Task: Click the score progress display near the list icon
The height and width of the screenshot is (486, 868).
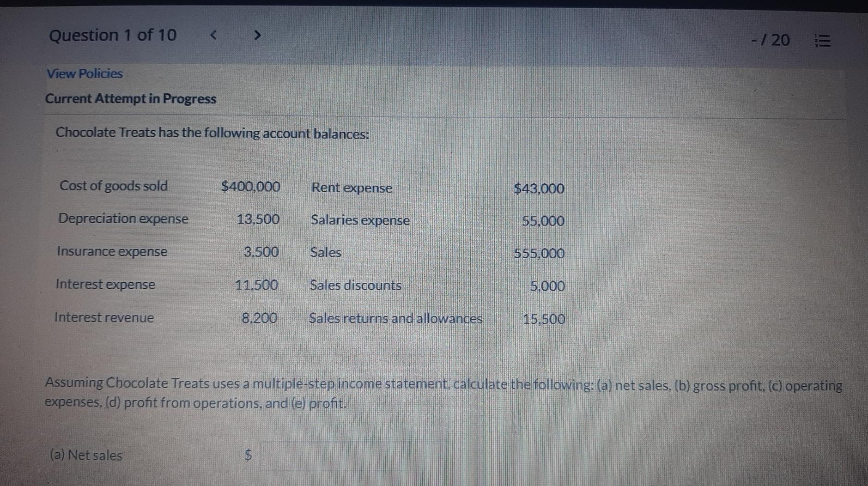Action: point(769,41)
